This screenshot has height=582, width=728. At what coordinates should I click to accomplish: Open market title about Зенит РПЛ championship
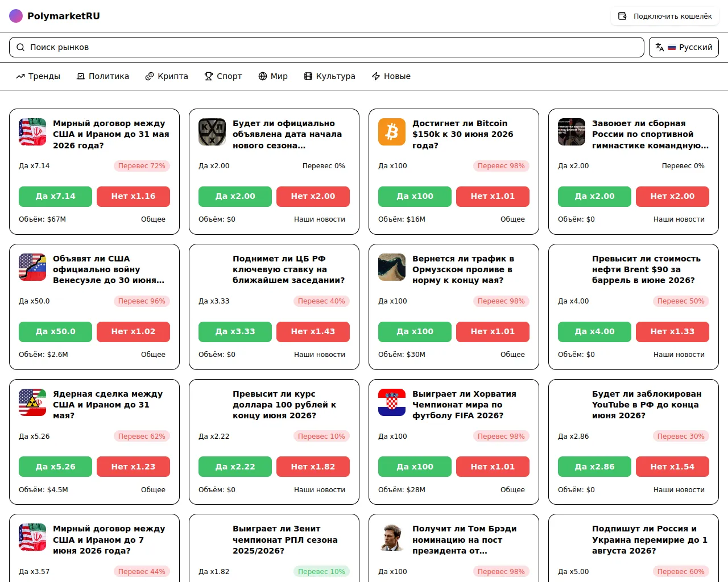285,539
